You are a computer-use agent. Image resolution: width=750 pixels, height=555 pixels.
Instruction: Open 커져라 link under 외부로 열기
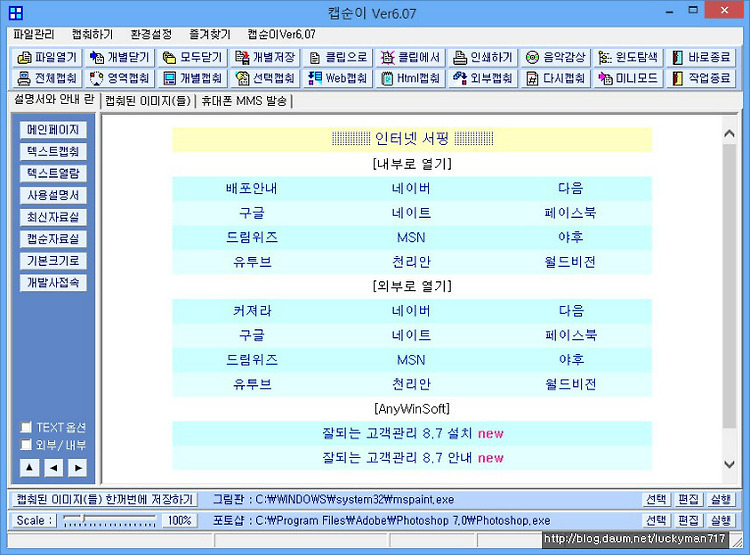tap(252, 311)
